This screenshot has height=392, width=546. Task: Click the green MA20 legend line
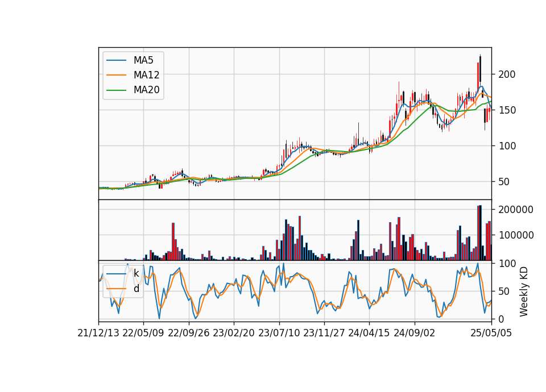116,90
